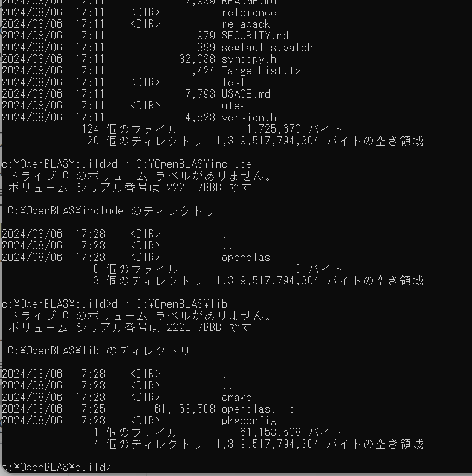
Task: Click the command text 'dir C:¥OpenBLAS¥include'
Action: (182, 164)
